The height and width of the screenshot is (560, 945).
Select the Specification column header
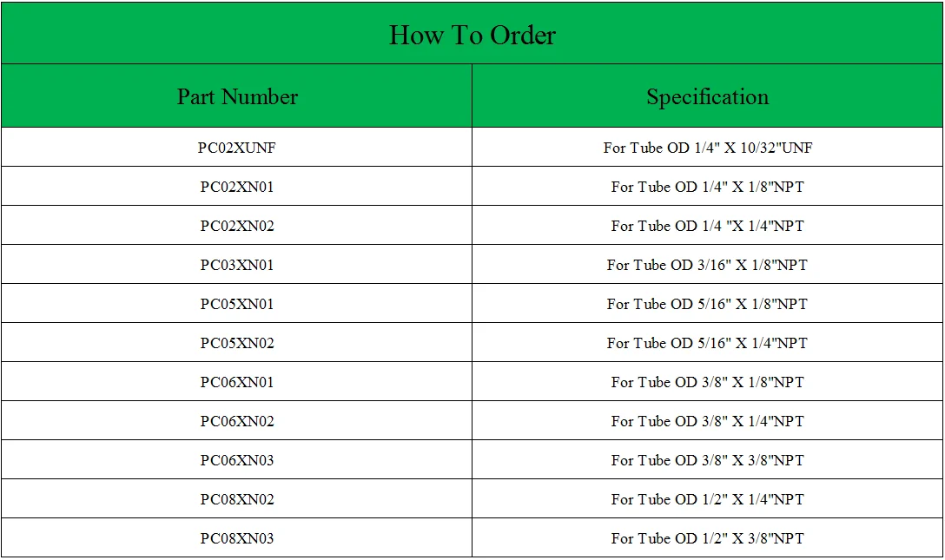coord(708,96)
